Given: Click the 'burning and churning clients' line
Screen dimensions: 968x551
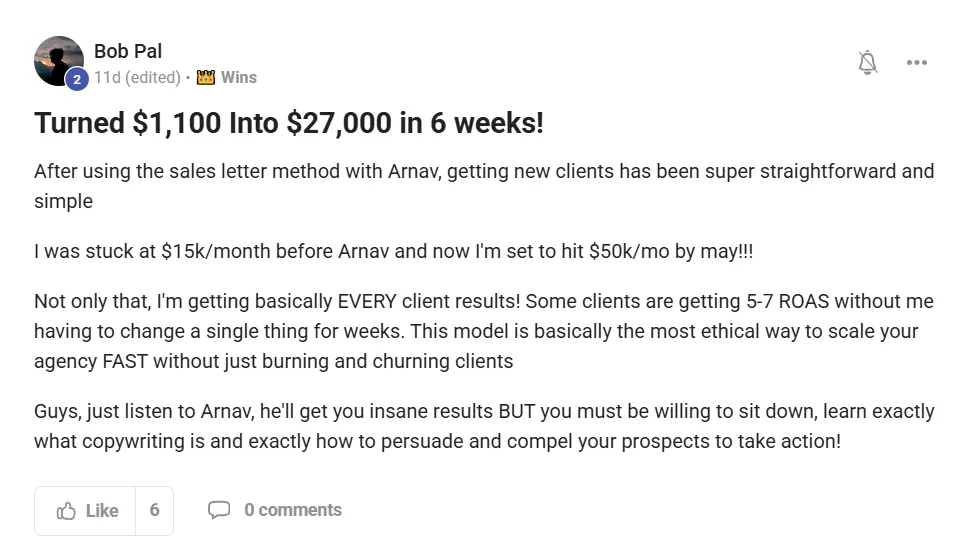Looking at the screenshot, I should pyautogui.click(x=273, y=361).
